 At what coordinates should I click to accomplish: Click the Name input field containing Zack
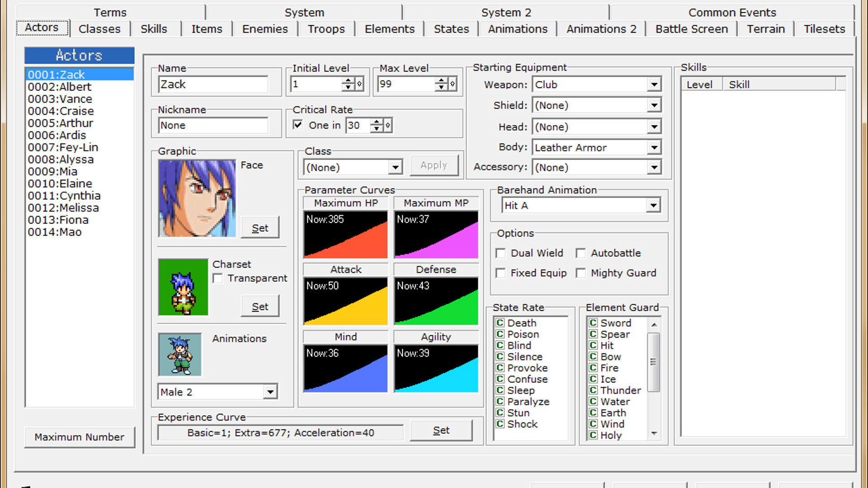pyautogui.click(x=213, y=84)
